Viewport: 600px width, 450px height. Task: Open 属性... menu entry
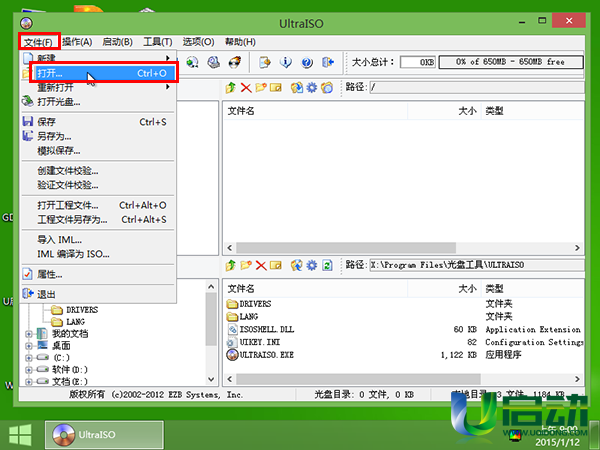(x=98, y=274)
